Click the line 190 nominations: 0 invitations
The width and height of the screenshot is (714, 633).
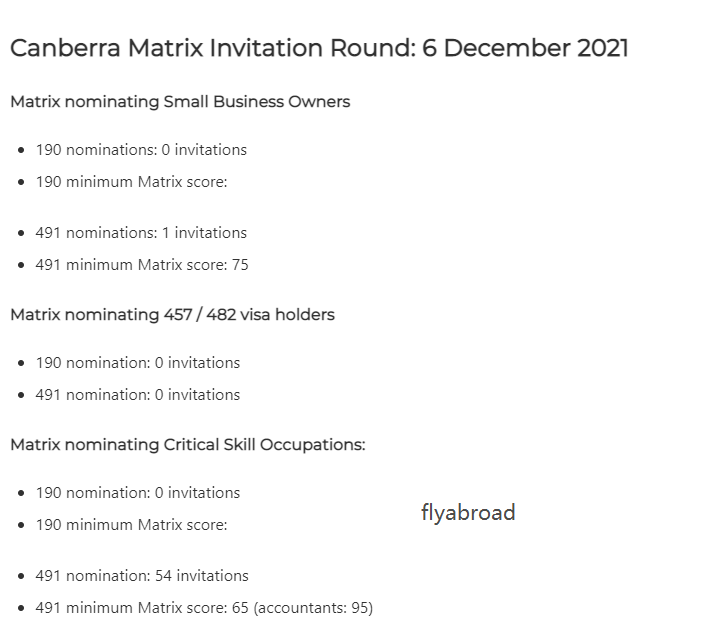tap(141, 150)
